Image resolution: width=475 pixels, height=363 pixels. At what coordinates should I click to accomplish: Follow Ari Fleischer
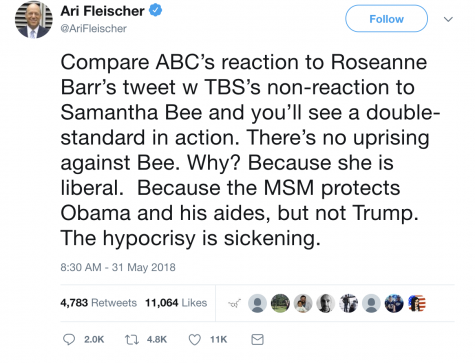386,19
